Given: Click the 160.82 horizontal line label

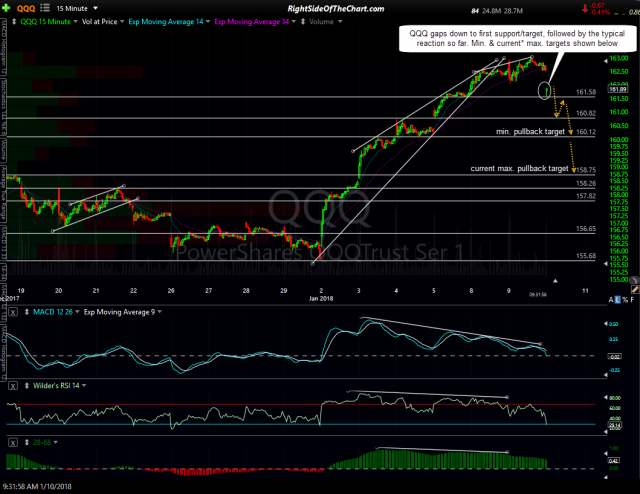Looking at the screenshot, I should [x=586, y=113].
